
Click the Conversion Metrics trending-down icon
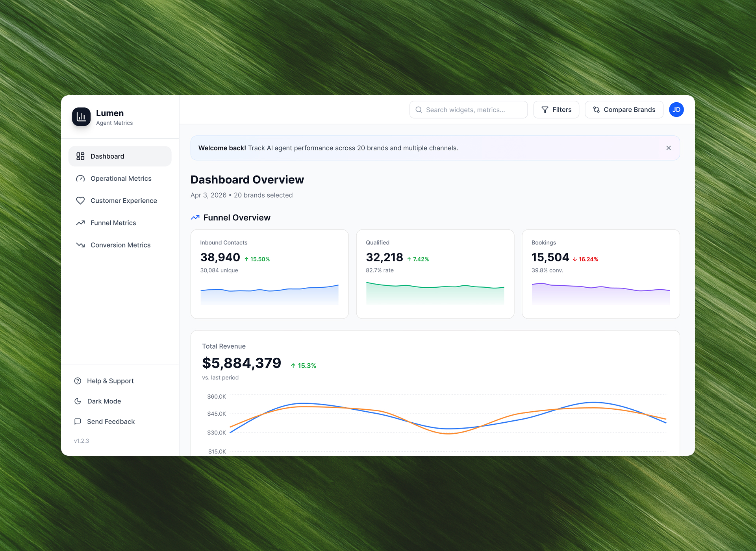click(x=80, y=245)
